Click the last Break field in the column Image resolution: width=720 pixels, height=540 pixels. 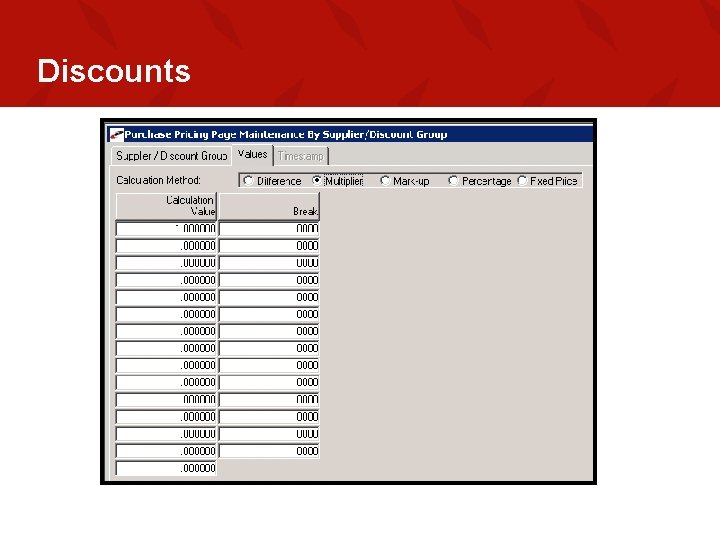(x=269, y=451)
